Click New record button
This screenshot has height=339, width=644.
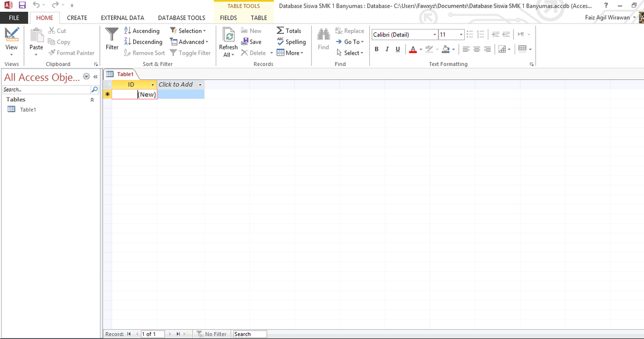click(x=251, y=31)
